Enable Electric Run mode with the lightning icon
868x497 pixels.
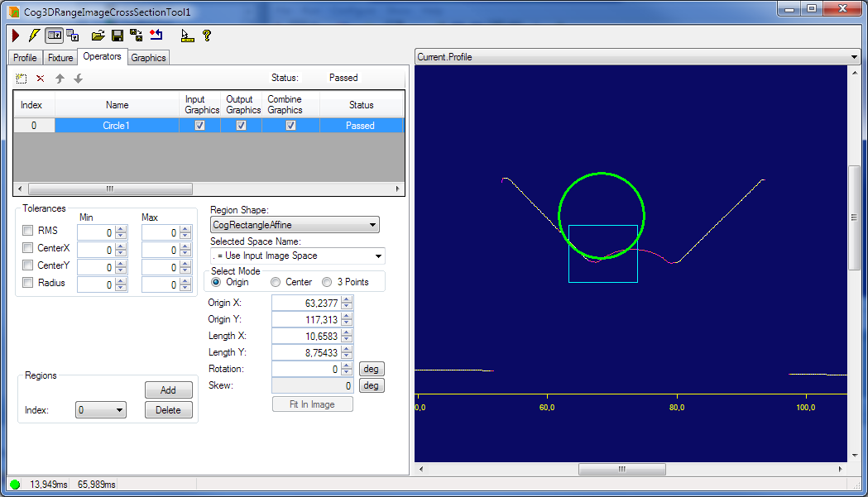click(x=33, y=35)
